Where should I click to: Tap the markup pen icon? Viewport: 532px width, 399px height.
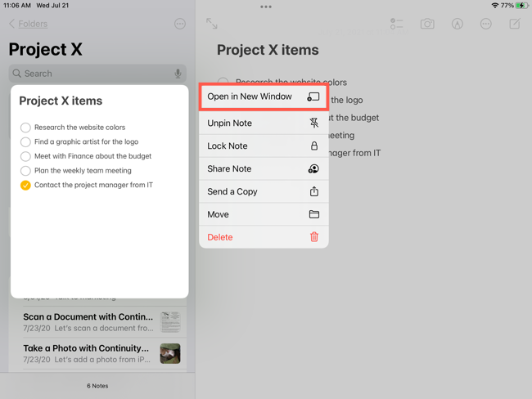(x=458, y=25)
